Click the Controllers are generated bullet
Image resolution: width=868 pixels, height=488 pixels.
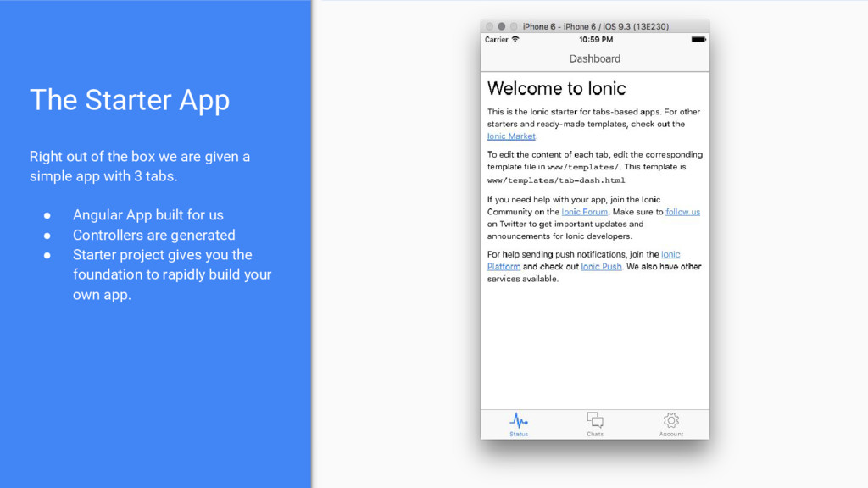tap(154, 235)
